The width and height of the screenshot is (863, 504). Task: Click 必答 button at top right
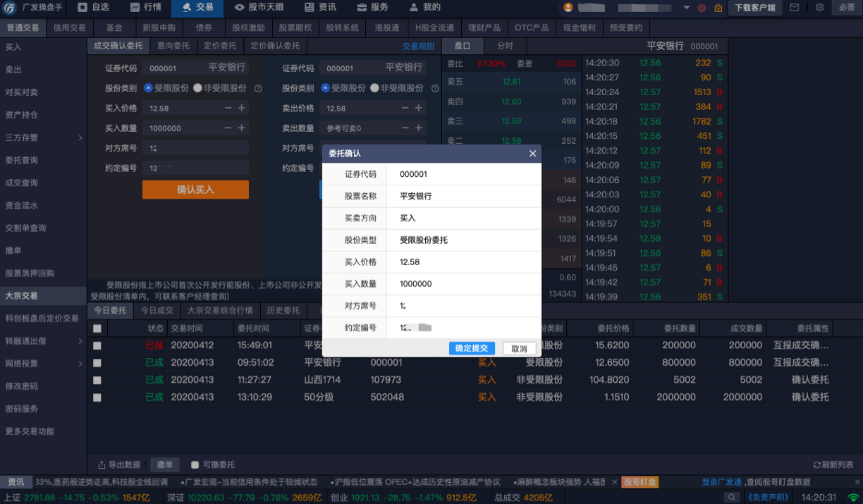pos(846,8)
